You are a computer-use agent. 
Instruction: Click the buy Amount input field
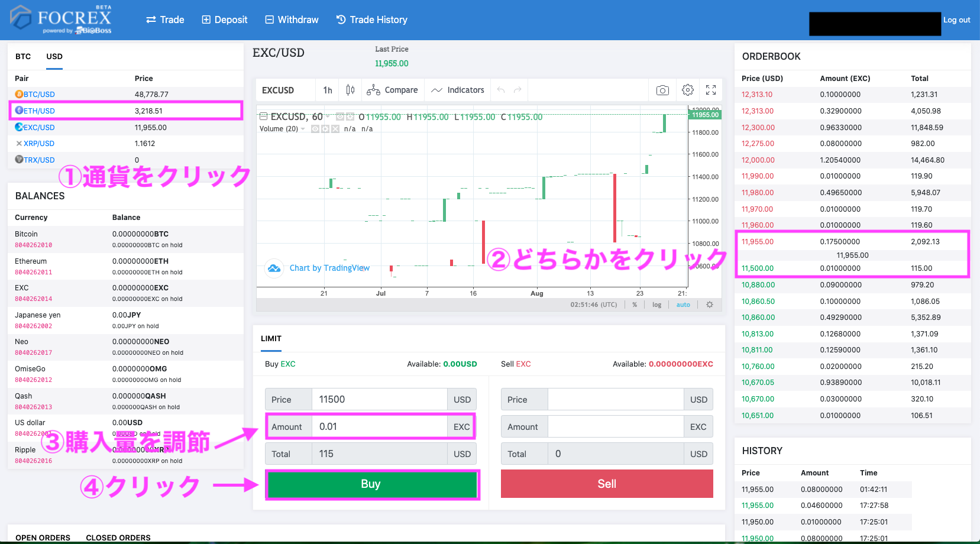point(380,426)
